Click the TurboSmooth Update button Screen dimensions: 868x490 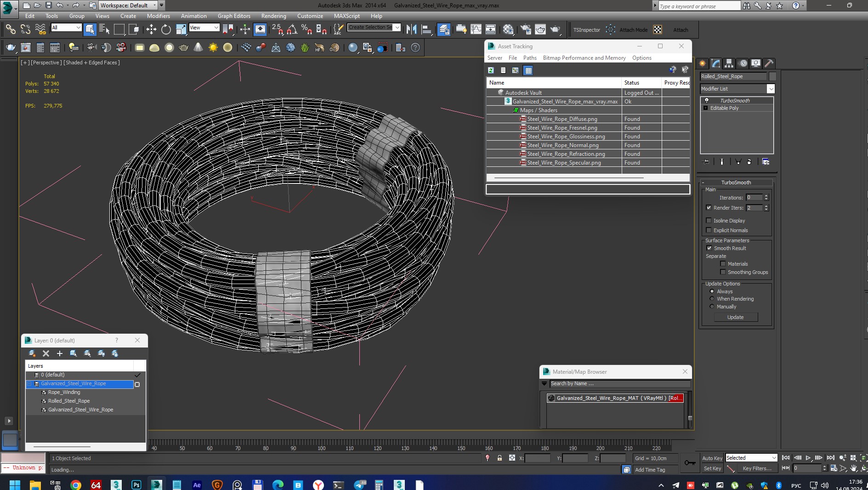(x=736, y=317)
